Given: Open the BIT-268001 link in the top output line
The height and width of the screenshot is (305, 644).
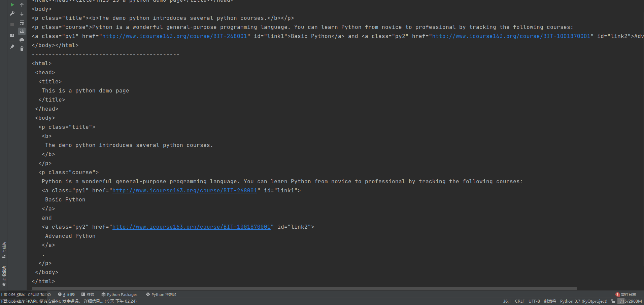Looking at the screenshot, I should (x=174, y=36).
